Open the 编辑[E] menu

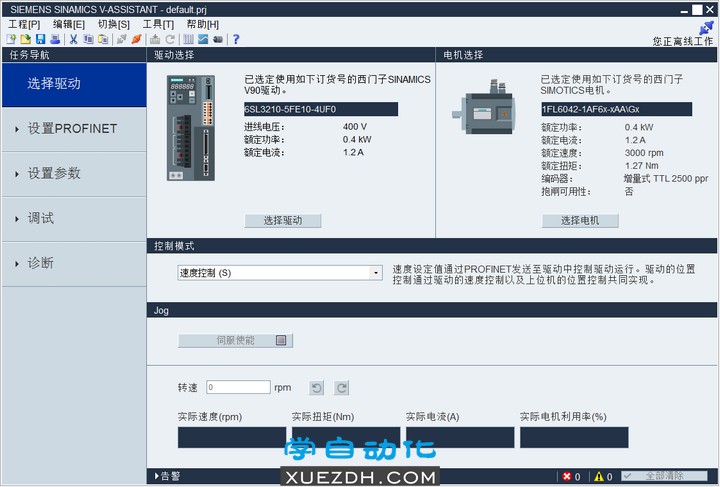tap(69, 24)
